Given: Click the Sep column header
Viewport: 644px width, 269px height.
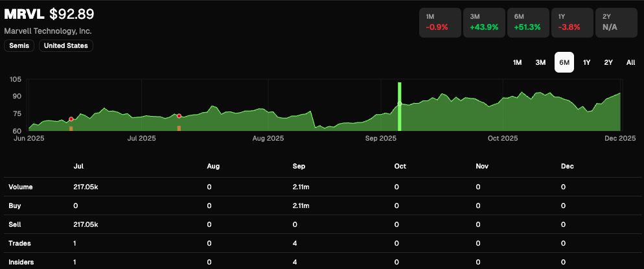Looking at the screenshot, I should coord(299,167).
